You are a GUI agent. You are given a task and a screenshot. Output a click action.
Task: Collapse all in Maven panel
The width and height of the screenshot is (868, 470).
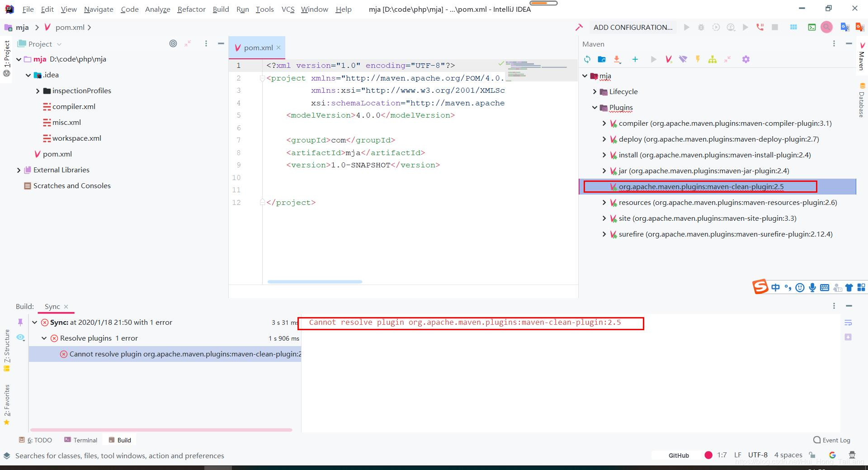(727, 59)
